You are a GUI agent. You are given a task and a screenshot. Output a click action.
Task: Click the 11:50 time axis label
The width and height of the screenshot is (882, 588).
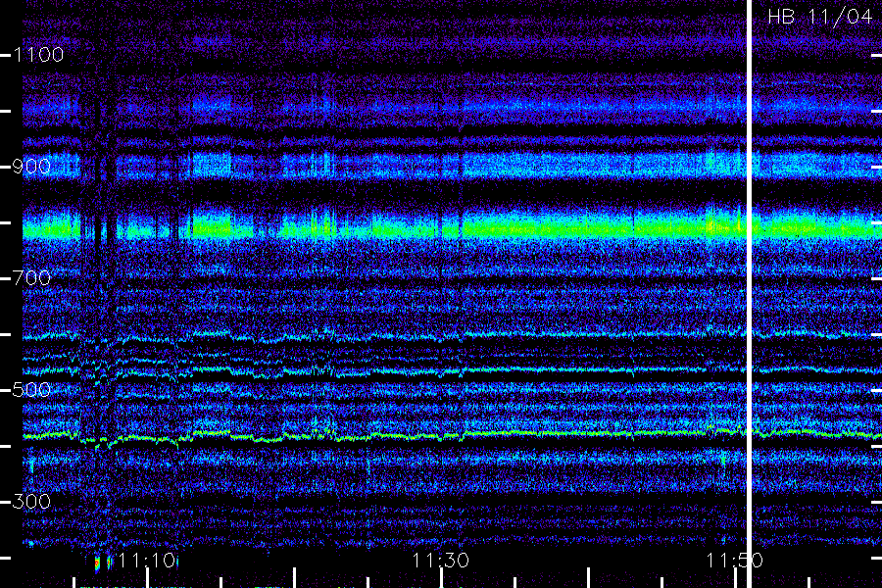pos(734,561)
